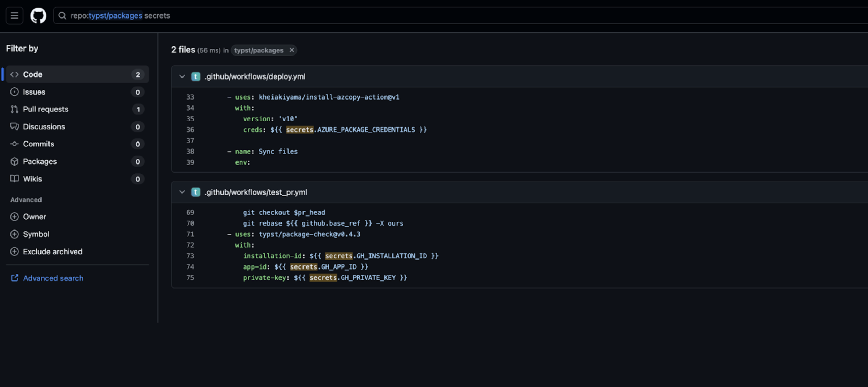Collapse the test_pr.yml result
The height and width of the screenshot is (387, 868).
pos(182,192)
